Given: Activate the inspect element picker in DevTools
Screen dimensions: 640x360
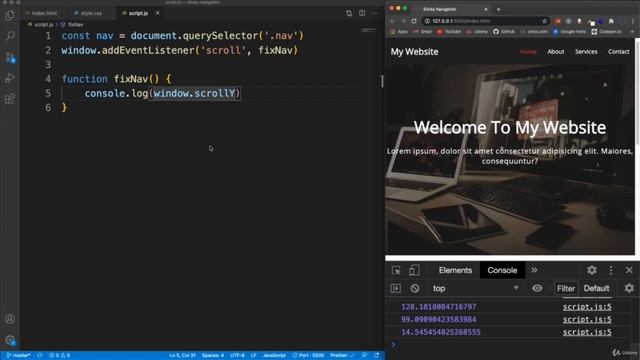Looking at the screenshot, I should (x=396, y=270).
